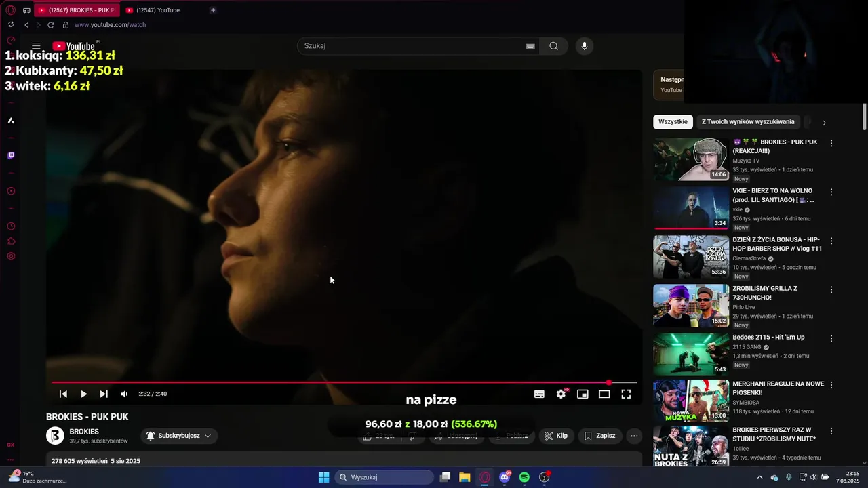Click the progress bar scrubber dot
Viewport: 868px width, 488px height.
(609, 382)
